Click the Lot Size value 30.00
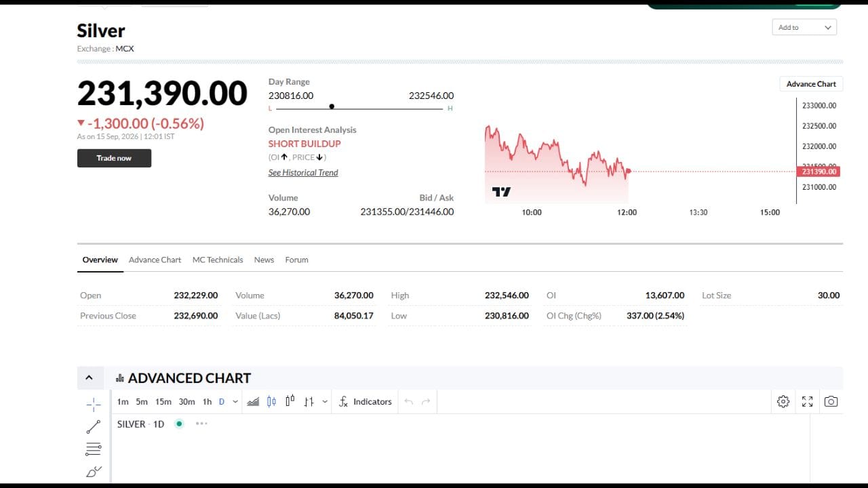The height and width of the screenshot is (488, 868). (829, 296)
